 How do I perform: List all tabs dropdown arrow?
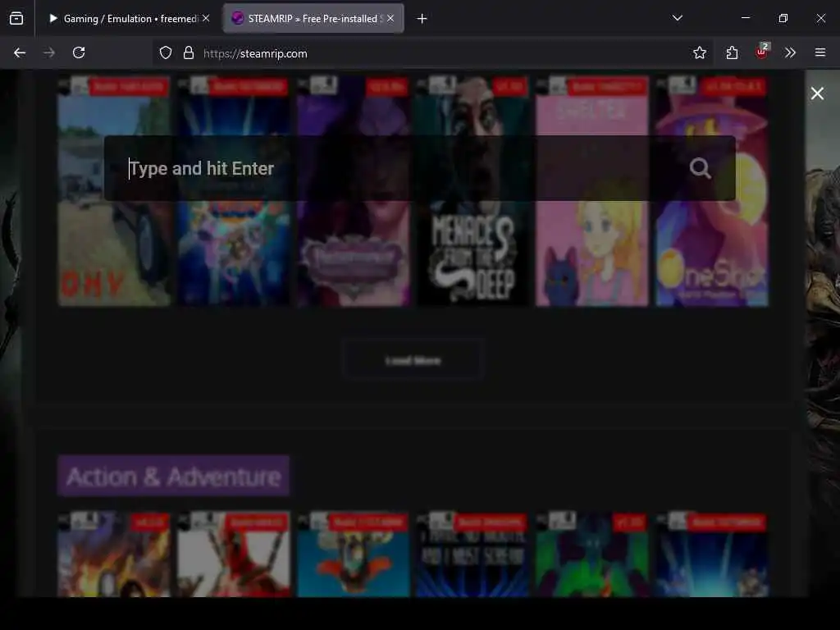coord(677,18)
